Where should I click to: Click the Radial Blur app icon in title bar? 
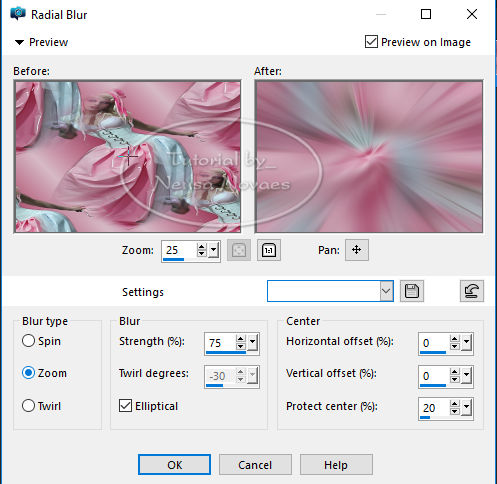pyautogui.click(x=18, y=14)
